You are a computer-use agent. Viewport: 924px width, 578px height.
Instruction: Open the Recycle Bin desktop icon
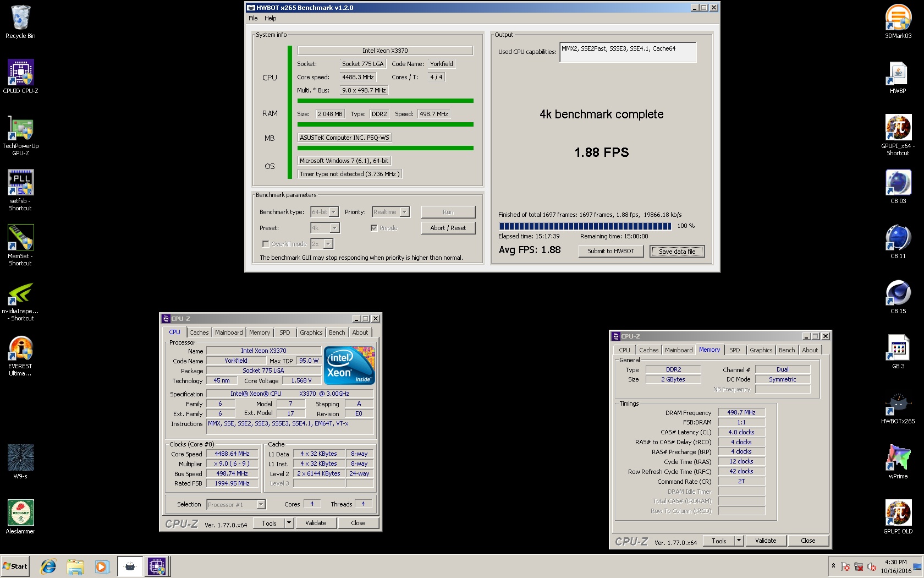click(x=20, y=22)
